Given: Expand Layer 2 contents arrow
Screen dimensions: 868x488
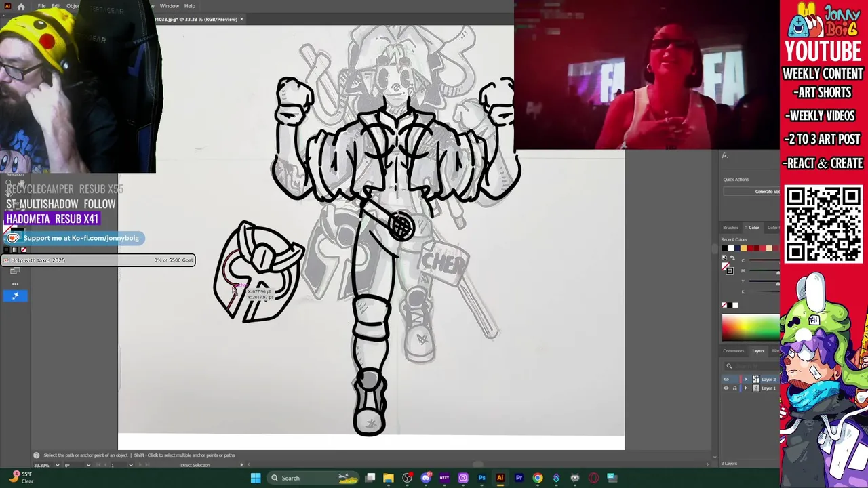Looking at the screenshot, I should point(745,380).
